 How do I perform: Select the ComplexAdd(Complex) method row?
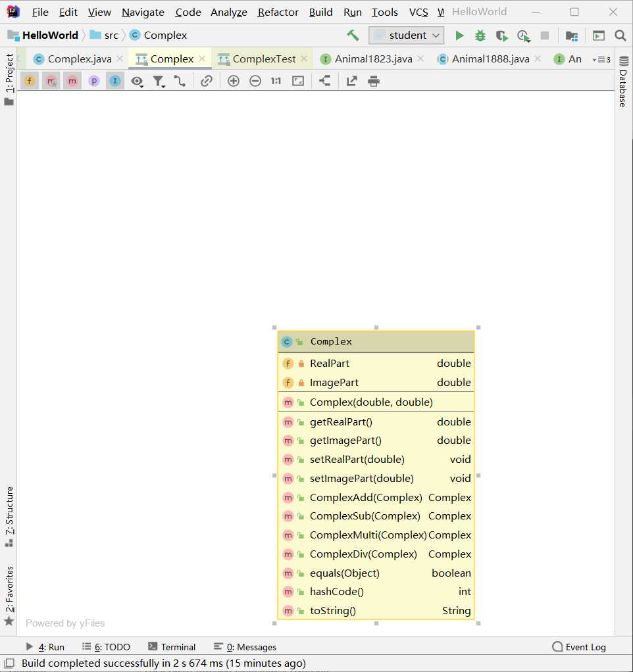pyautogui.click(x=376, y=497)
